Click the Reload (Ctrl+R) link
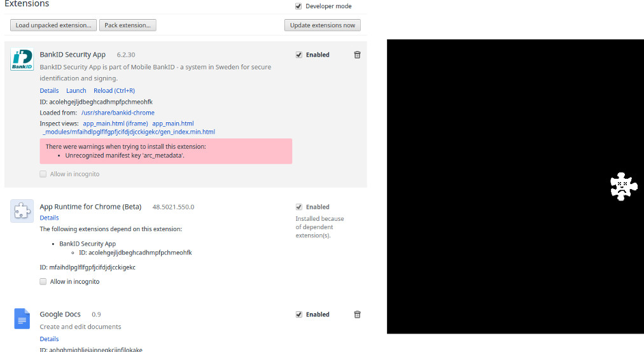Viewport: 644px width, 352px height. click(114, 91)
